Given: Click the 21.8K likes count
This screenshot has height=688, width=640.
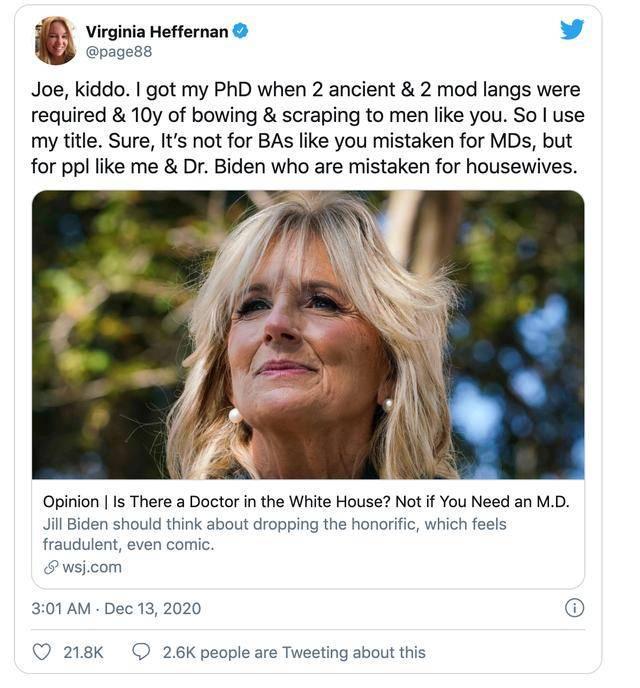Looking at the screenshot, I should point(83,652).
